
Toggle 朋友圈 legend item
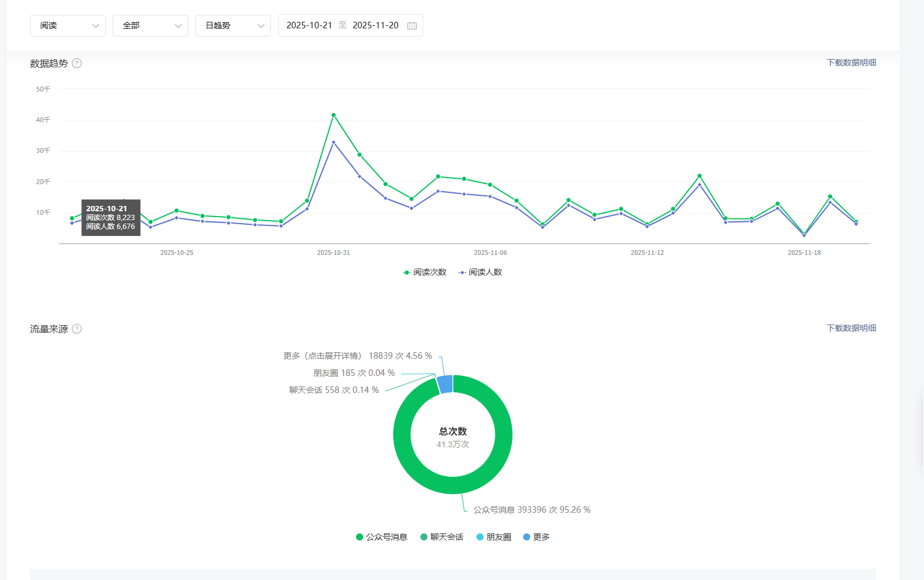pyautogui.click(x=494, y=537)
